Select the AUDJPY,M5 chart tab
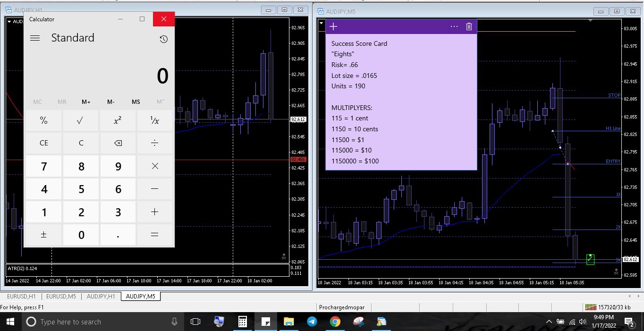 click(x=141, y=297)
